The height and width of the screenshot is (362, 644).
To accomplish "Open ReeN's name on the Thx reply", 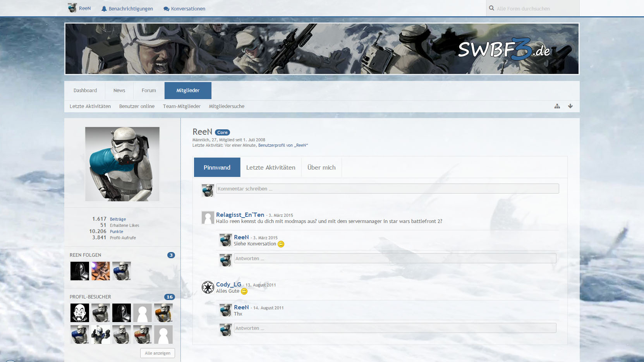I will pyautogui.click(x=241, y=307).
